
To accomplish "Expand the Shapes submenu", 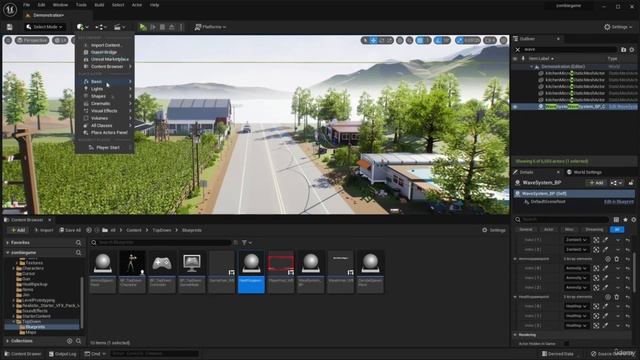I will [105, 96].
